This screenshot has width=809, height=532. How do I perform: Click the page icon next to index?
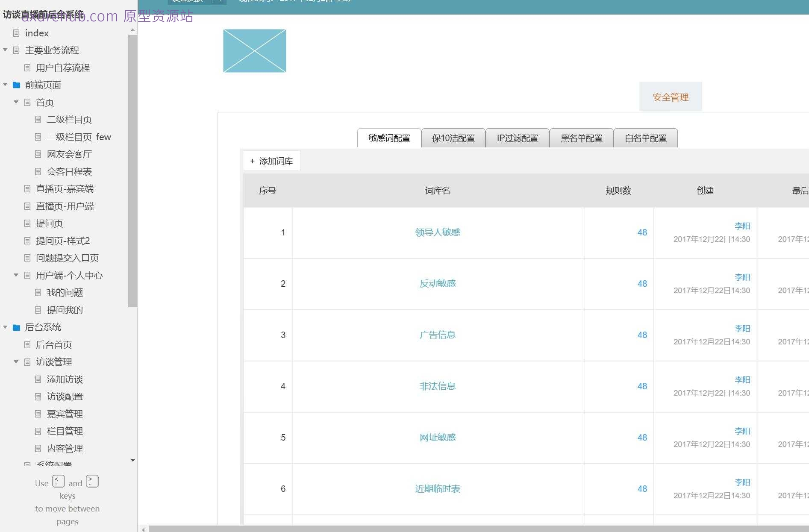tap(16, 33)
